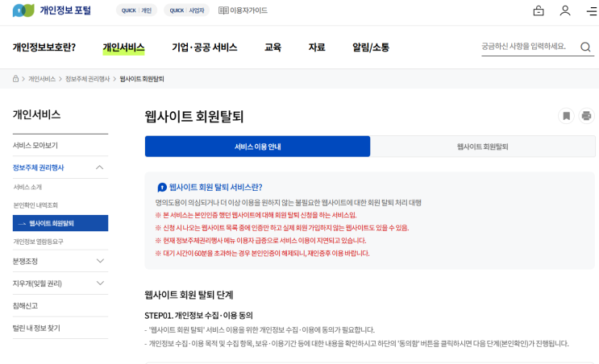Click the search magnifier icon

coord(585,47)
